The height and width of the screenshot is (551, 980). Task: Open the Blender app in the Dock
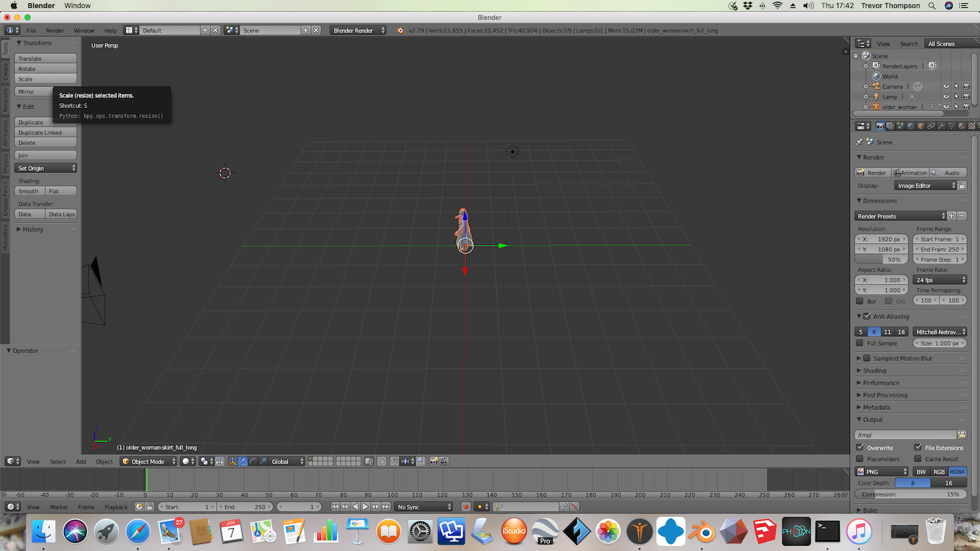tap(702, 531)
